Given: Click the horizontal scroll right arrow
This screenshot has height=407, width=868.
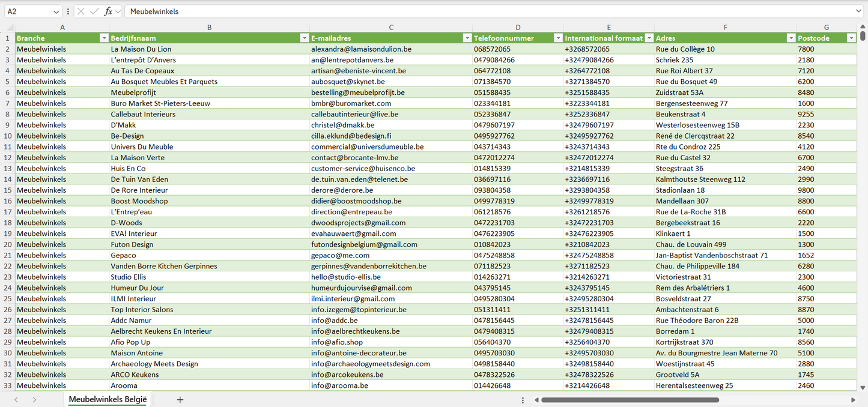Looking at the screenshot, I should tap(853, 400).
